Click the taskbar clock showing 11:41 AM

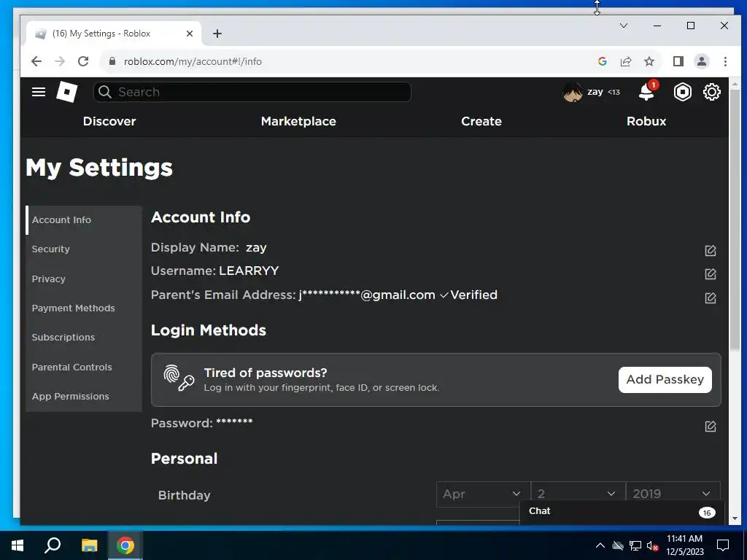684,545
